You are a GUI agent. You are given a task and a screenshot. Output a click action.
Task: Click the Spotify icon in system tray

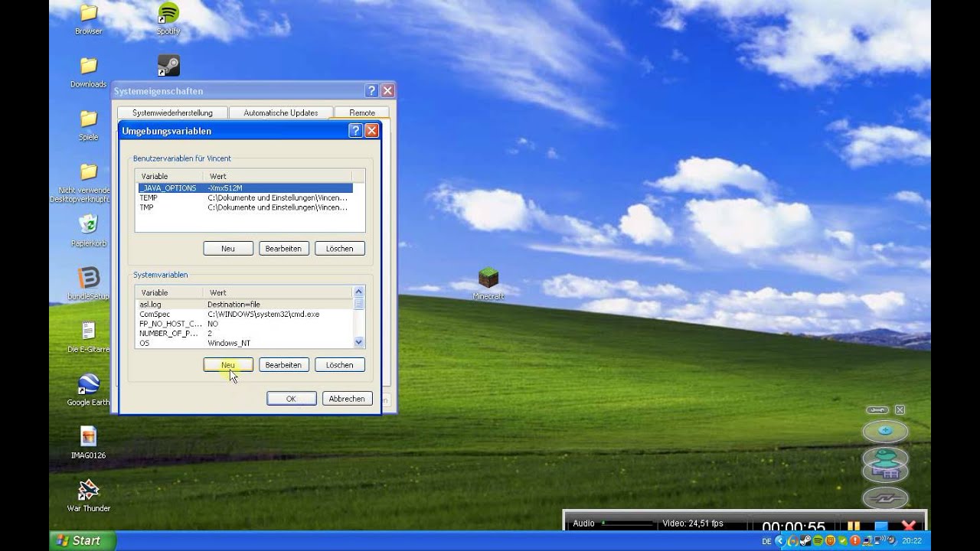pos(818,541)
